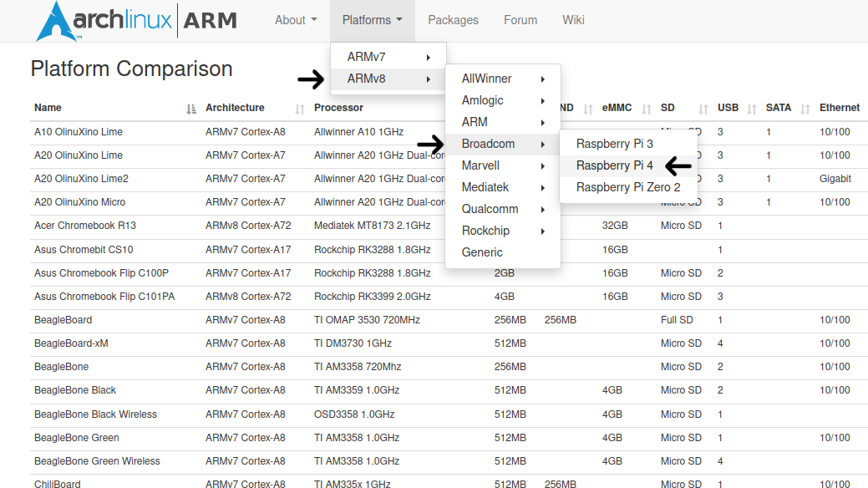The width and height of the screenshot is (868, 488).
Task: Open the Forum link
Action: coord(520,20)
